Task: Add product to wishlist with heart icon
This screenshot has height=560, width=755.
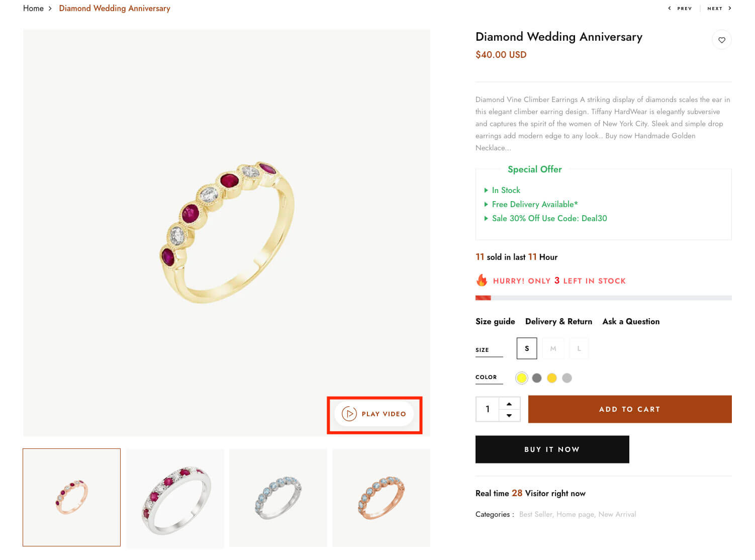Action: (x=721, y=40)
